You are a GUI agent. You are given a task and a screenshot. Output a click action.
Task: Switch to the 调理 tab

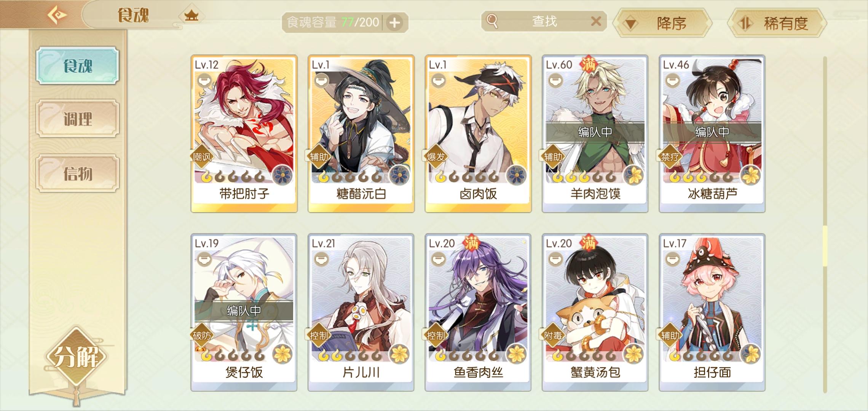[x=78, y=119]
